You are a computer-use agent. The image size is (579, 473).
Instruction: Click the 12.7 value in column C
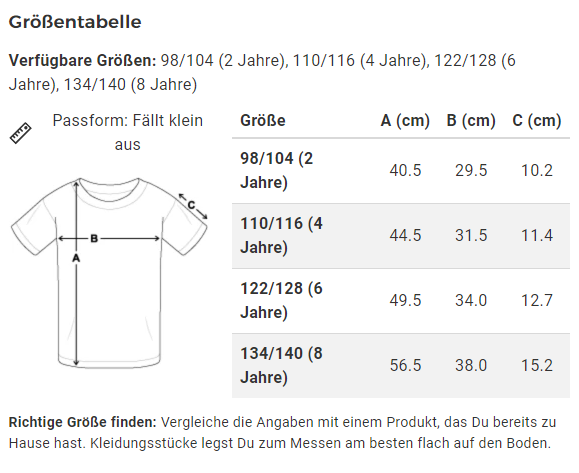click(x=537, y=300)
